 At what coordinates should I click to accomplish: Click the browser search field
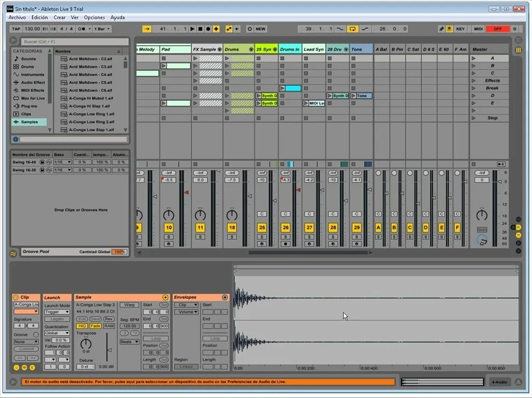pos(75,42)
